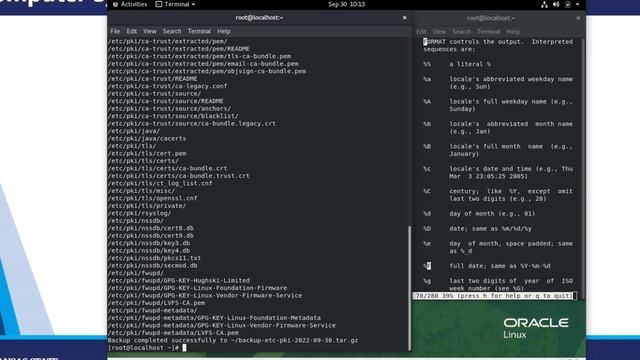640x360 pixels.
Task: Click the line /etc/pki/tls/ct_log_list.cnf
Action: coord(160,183)
